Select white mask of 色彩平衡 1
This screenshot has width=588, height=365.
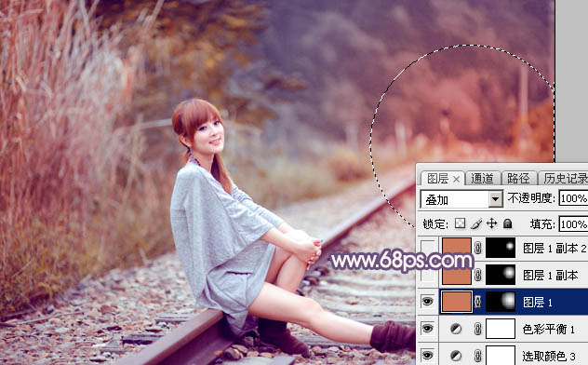click(501, 329)
